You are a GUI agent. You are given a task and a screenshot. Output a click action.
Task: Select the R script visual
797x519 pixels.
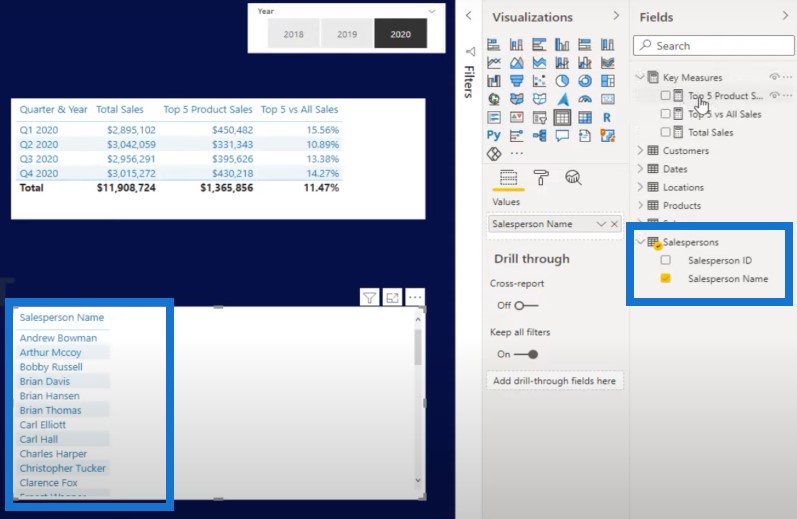(607, 117)
